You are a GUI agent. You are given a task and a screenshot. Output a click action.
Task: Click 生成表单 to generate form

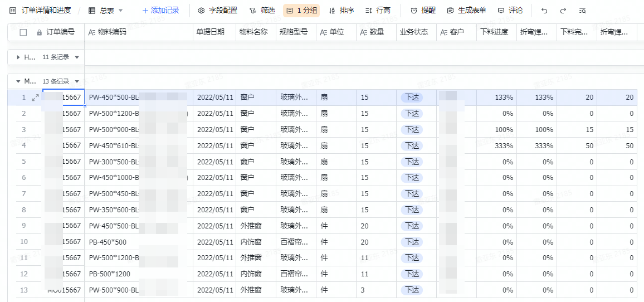(x=468, y=11)
